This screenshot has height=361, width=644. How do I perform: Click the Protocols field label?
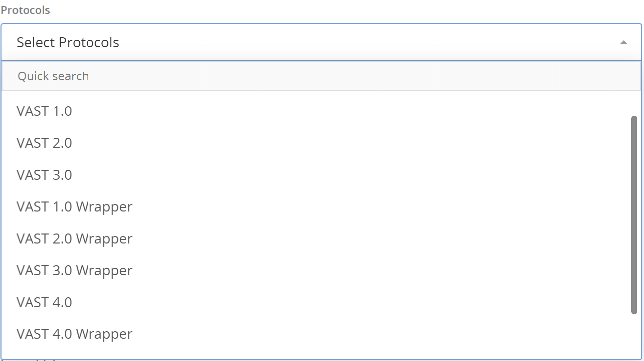click(26, 10)
